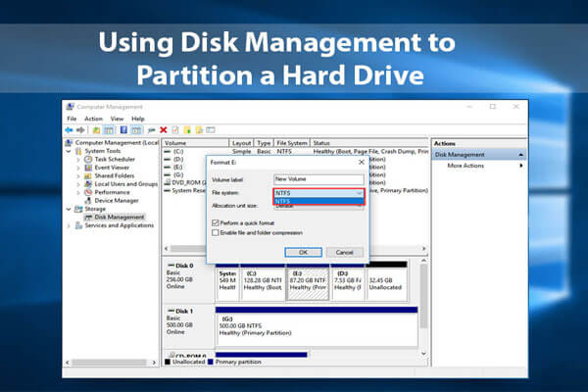The height and width of the screenshot is (392, 588).
Task: Expand the Event Viewer node
Action: click(x=78, y=168)
